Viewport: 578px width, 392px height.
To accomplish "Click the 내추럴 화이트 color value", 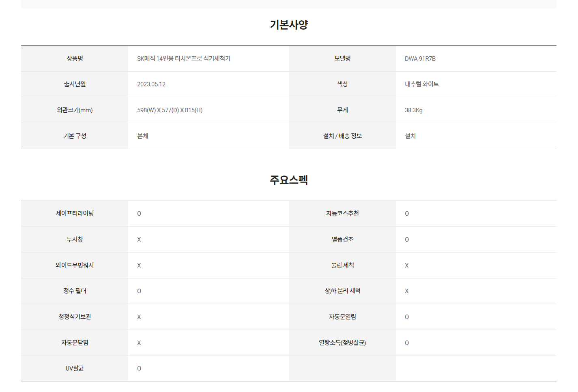I will (x=422, y=84).
